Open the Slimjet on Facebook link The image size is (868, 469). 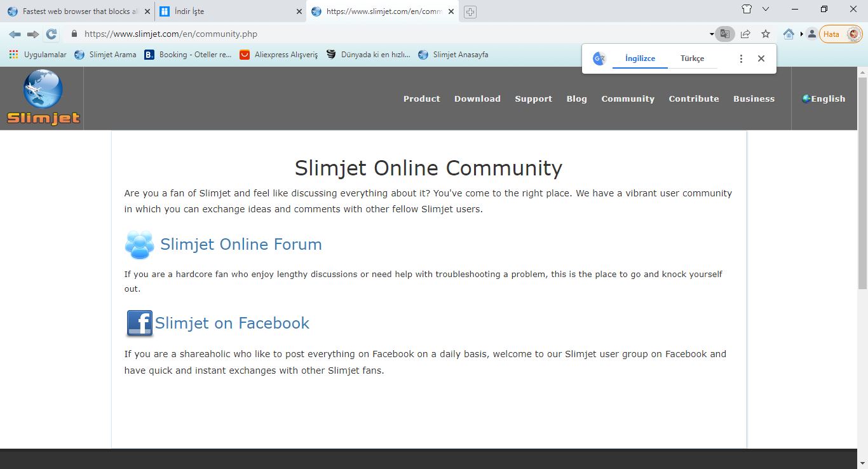click(232, 323)
